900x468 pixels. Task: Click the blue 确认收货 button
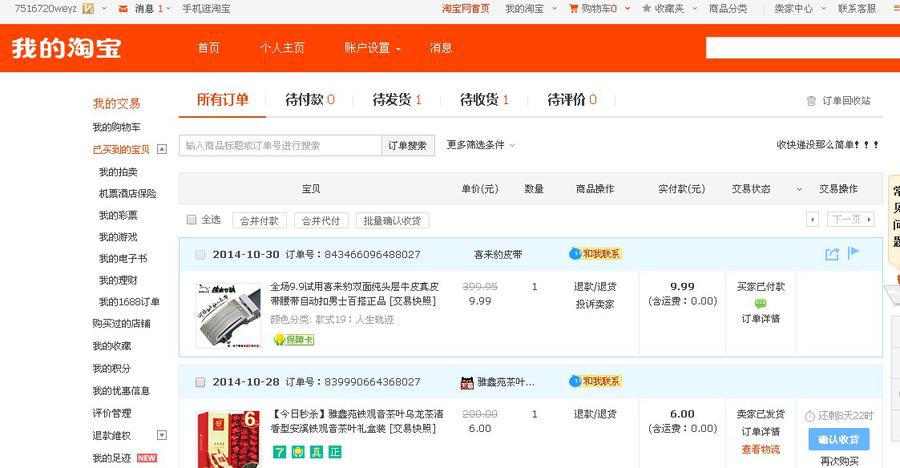coord(839,439)
